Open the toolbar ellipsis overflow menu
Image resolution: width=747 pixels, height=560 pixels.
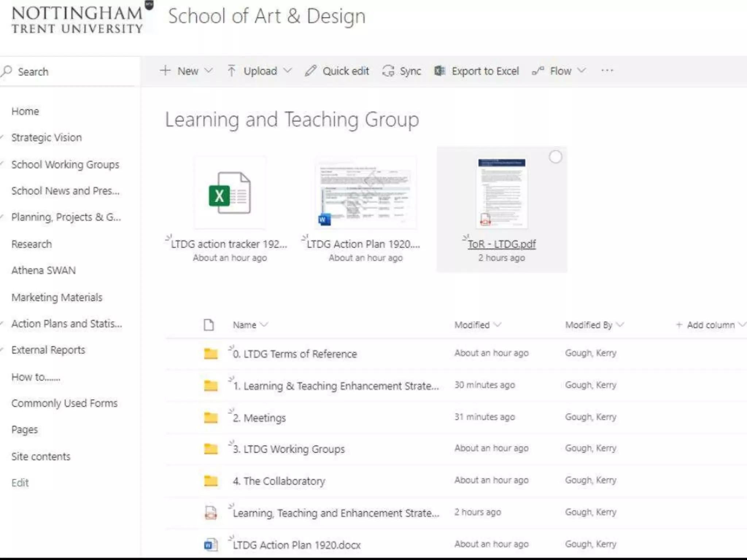[x=607, y=70]
